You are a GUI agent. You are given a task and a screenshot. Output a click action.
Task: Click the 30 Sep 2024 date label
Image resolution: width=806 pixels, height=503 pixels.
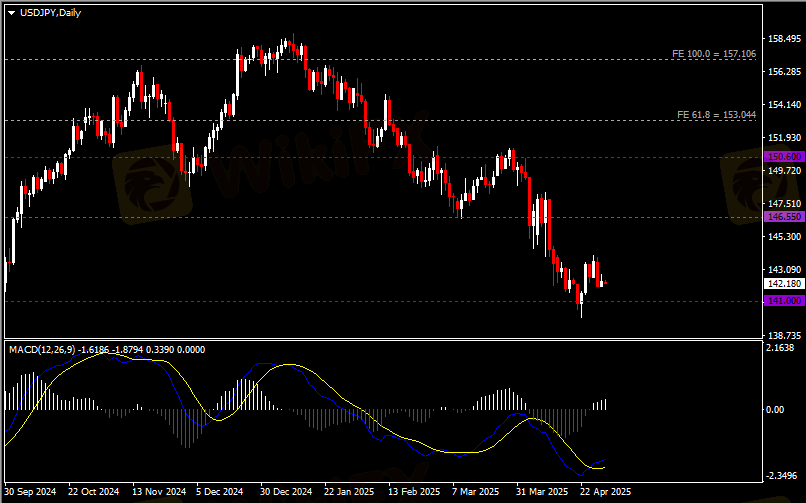click(30, 492)
